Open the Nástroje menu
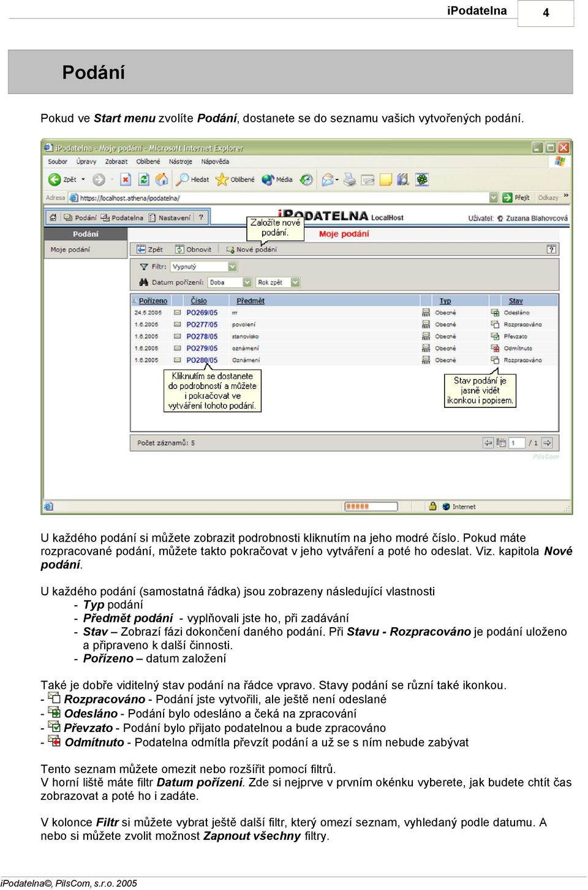This screenshot has width=588, height=890. pos(181,162)
